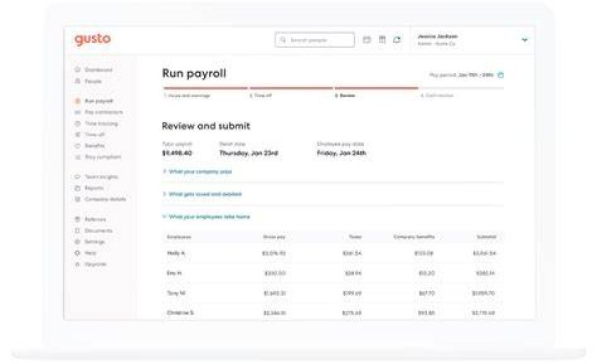This screenshot has width=597, height=364.
Task: Click the Company benefits column header
Action: click(414, 237)
